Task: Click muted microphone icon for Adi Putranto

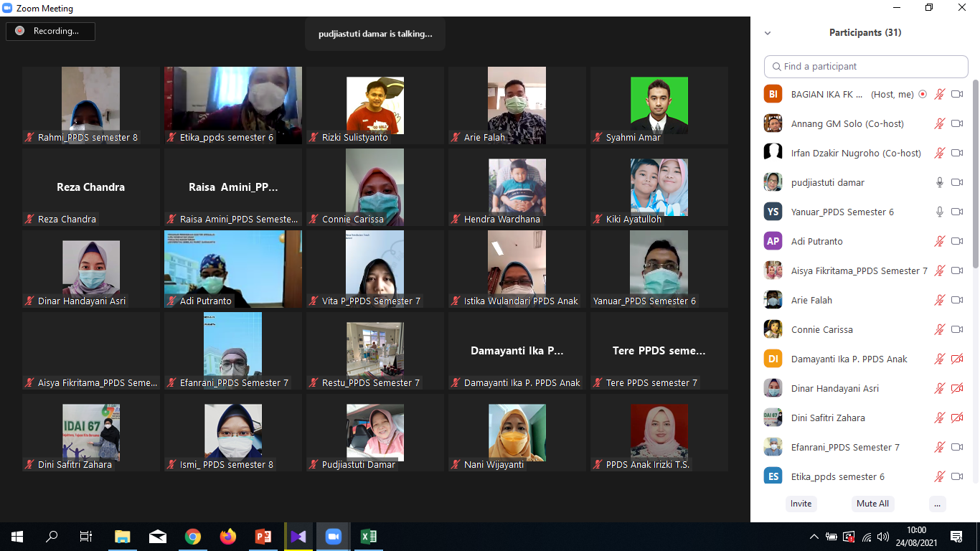Action: click(x=939, y=241)
